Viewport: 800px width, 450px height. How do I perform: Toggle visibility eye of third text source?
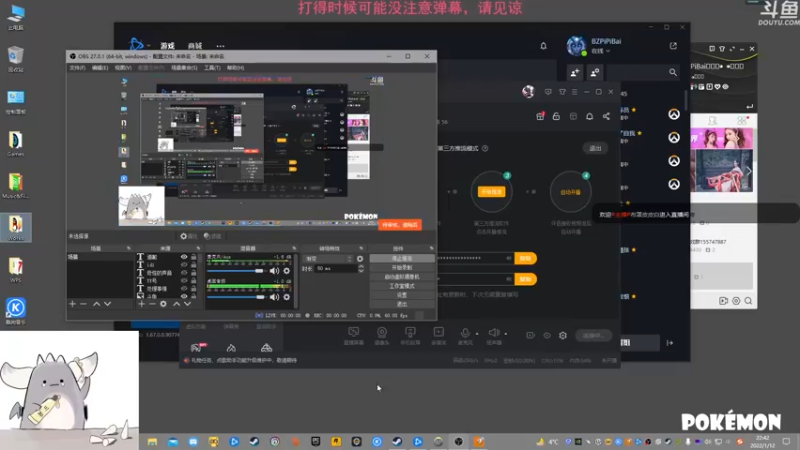click(184, 272)
